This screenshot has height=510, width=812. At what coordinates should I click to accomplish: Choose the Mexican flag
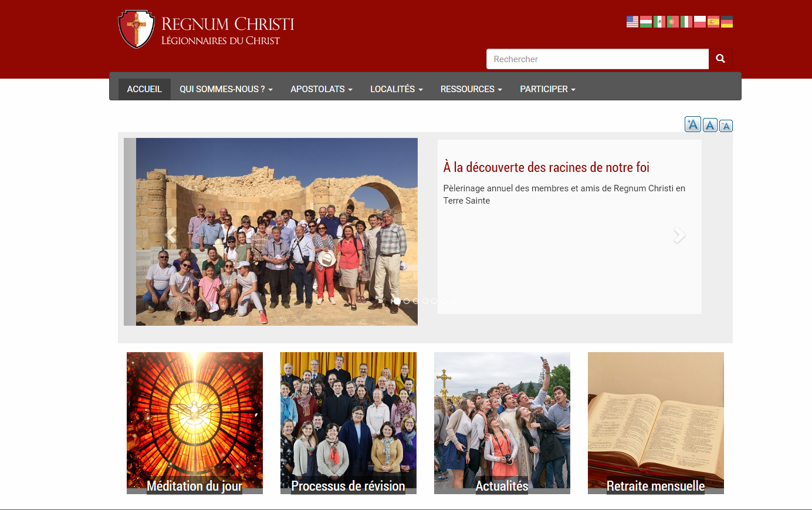click(659, 22)
